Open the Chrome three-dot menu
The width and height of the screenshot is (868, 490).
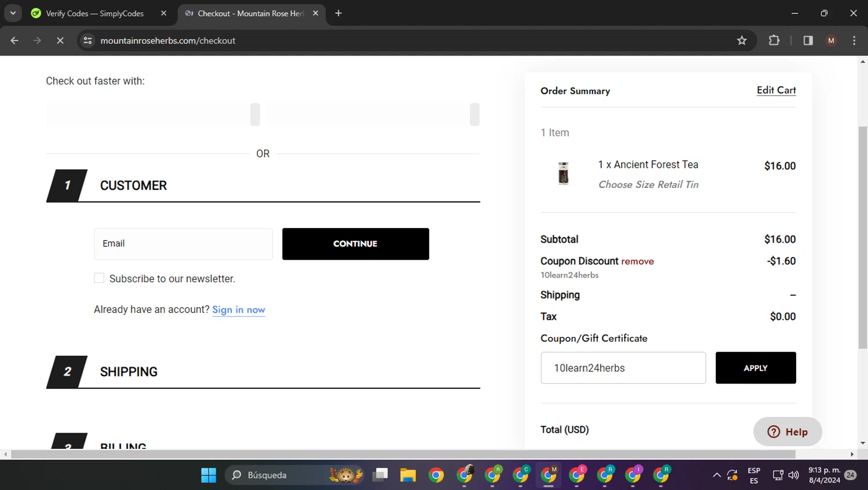click(854, 40)
